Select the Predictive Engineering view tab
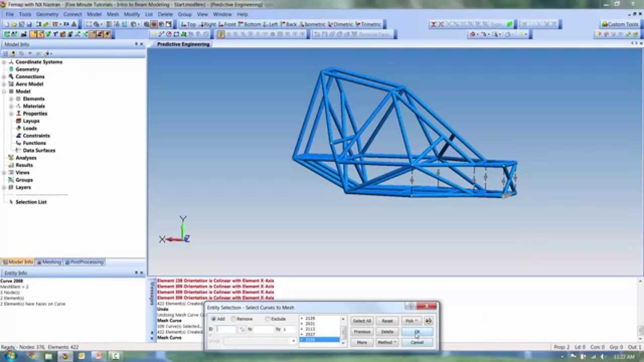Viewport: 644px width, 362px height. [x=183, y=44]
